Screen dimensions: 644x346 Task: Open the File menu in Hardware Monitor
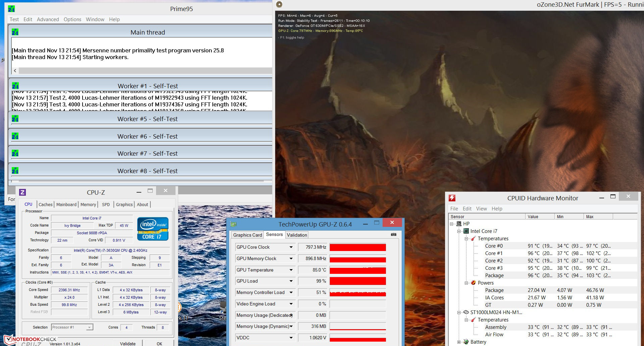454,209
